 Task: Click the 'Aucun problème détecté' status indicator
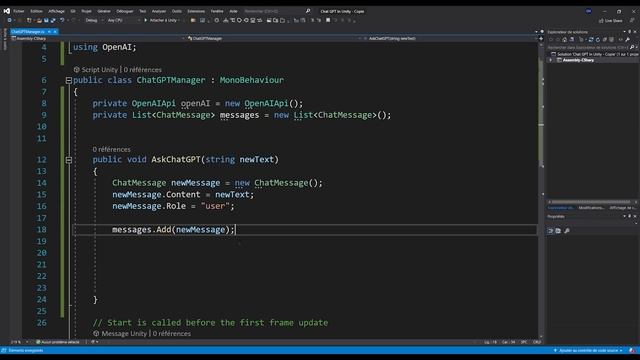coord(58,342)
